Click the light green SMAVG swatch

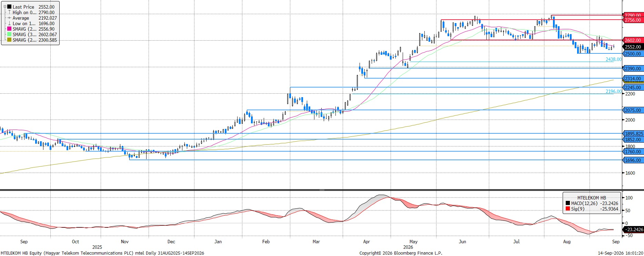click(9, 34)
